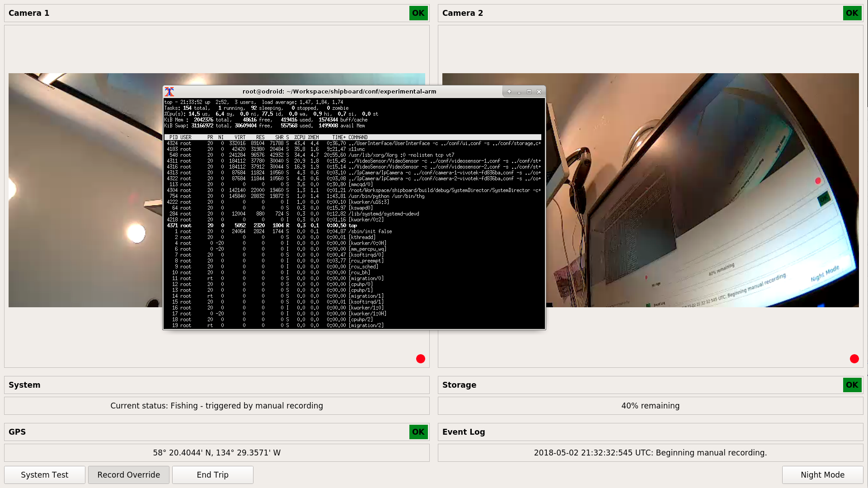Switch to Night Mode
Screen dimensions: 868x488
pyautogui.click(x=822, y=475)
